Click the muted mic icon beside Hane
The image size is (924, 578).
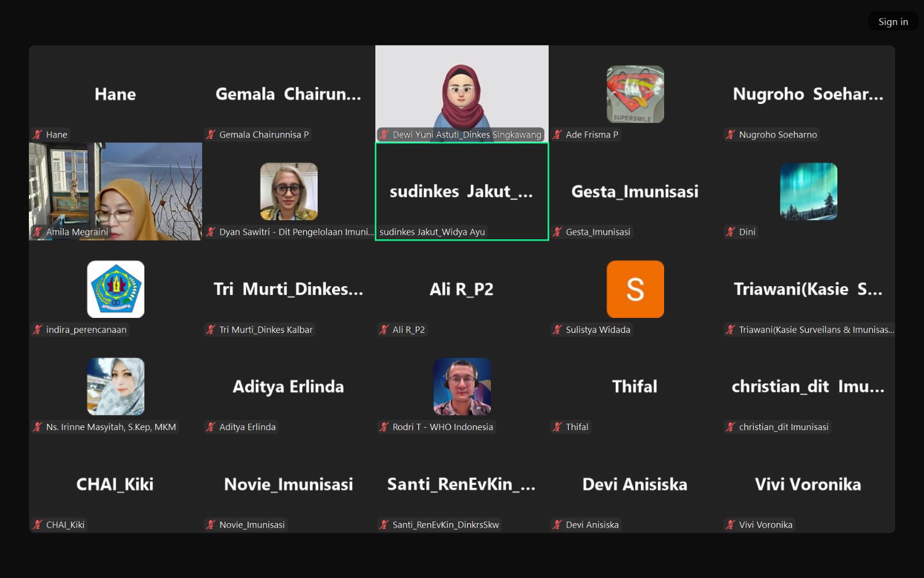[38, 135]
